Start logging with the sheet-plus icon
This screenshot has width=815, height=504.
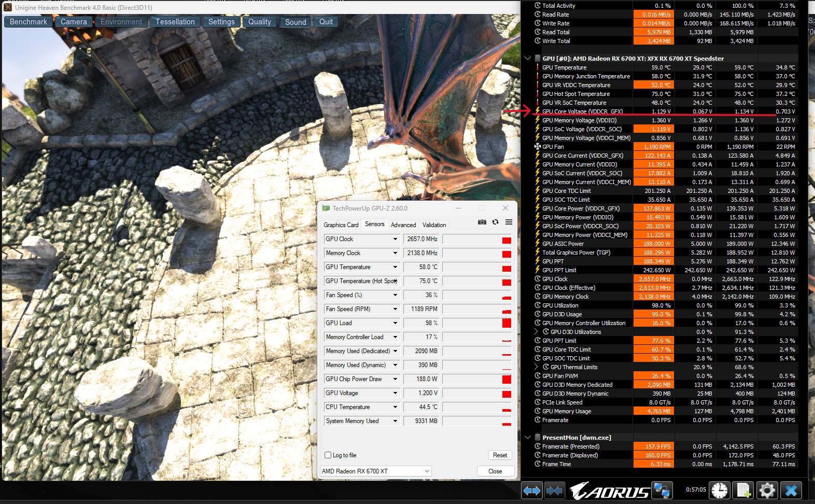pyautogui.click(x=743, y=491)
